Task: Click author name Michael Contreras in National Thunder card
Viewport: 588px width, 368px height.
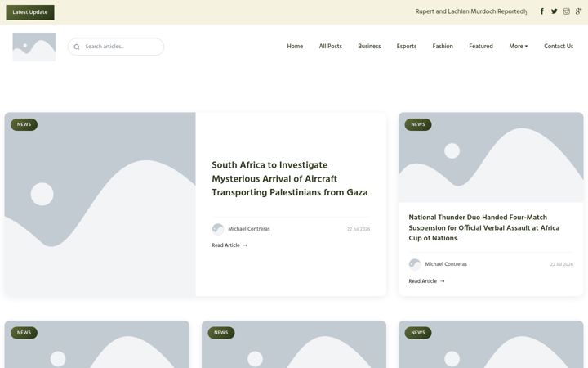Action: 446,264
